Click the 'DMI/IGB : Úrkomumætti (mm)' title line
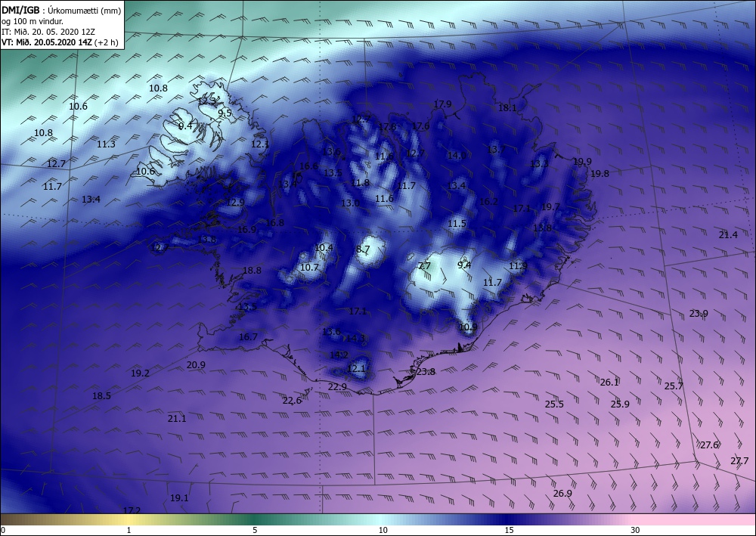Image resolution: width=756 pixels, height=536 pixels. tap(61, 10)
